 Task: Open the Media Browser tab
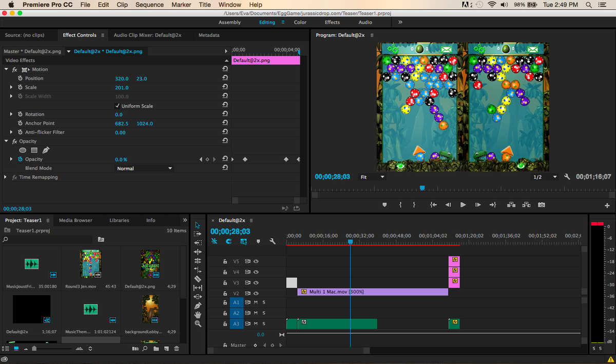click(x=75, y=220)
